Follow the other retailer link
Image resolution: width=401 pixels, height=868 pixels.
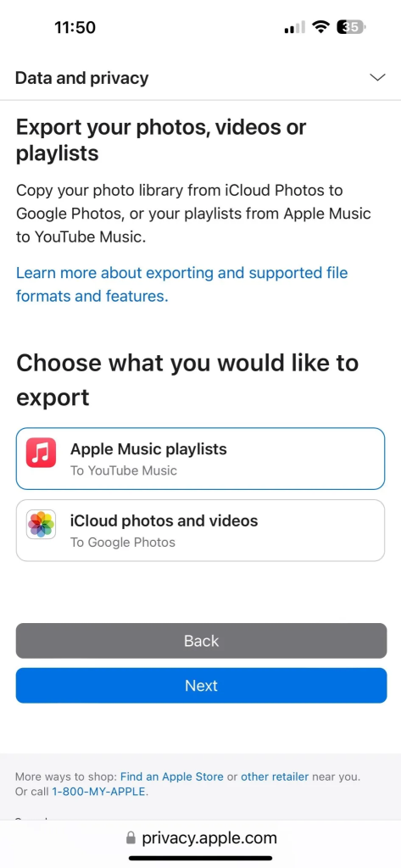pyautogui.click(x=275, y=776)
